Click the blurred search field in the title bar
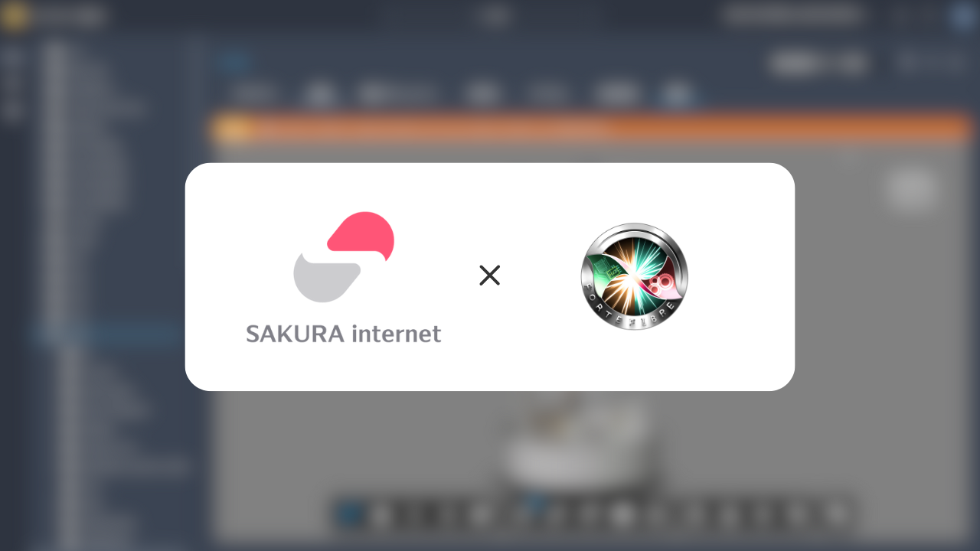 (x=792, y=15)
